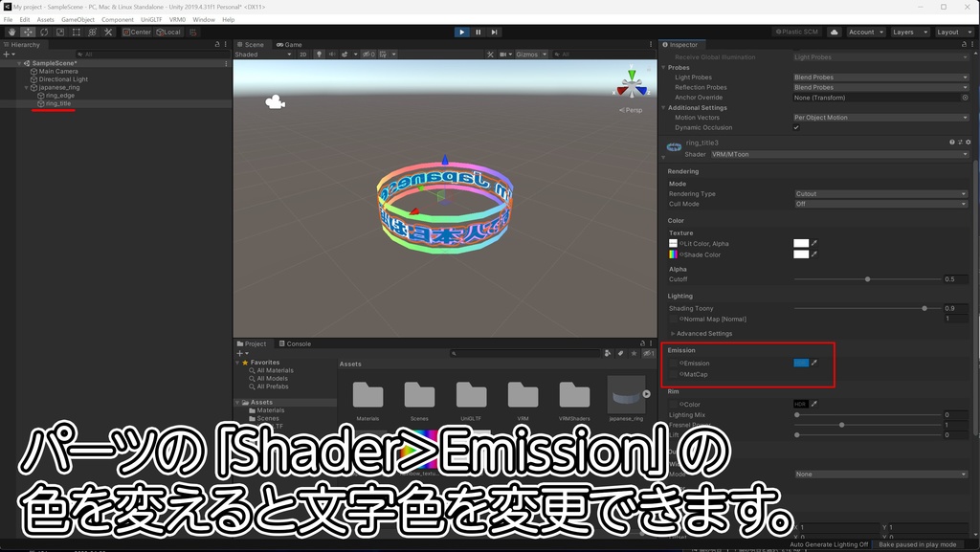The width and height of the screenshot is (980, 552).
Task: Open the Gizmos dropdown
Action: click(x=530, y=55)
